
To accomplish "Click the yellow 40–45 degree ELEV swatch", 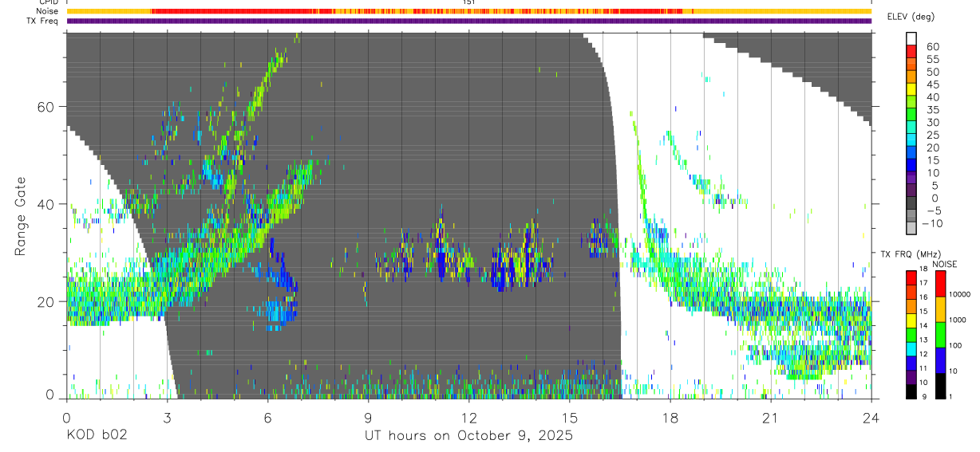I will pyautogui.click(x=911, y=89).
